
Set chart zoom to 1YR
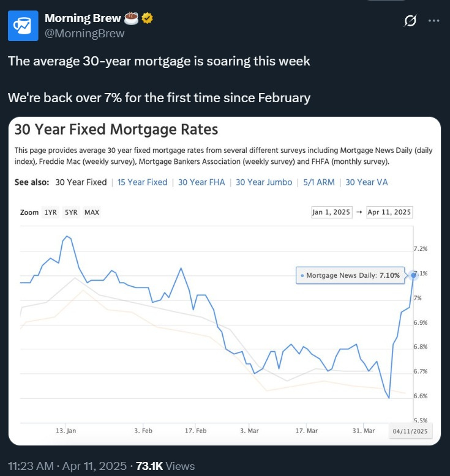[x=50, y=212]
